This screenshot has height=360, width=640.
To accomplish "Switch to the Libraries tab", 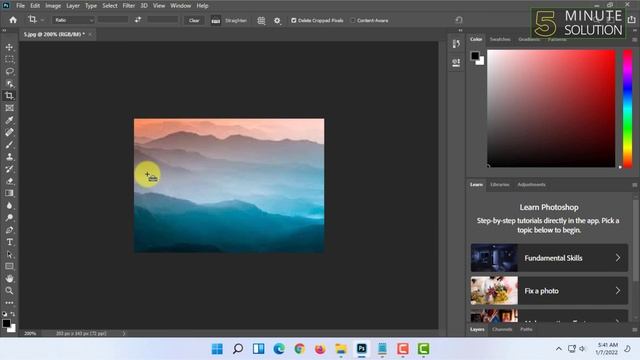I will tap(500, 184).
